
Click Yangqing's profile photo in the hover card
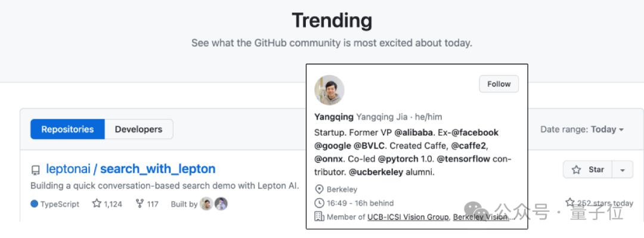[329, 90]
